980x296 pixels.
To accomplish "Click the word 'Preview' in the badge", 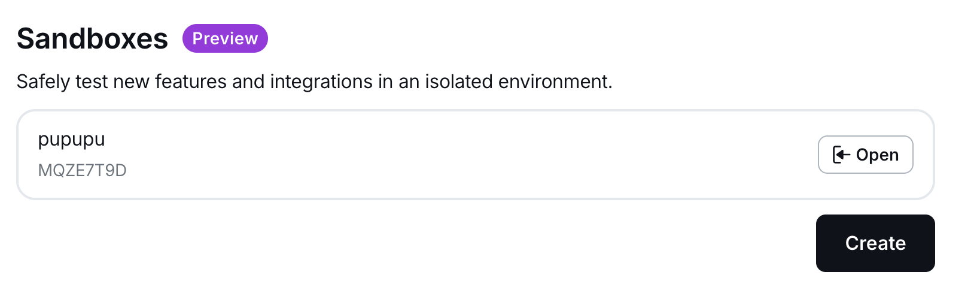I will coord(225,38).
